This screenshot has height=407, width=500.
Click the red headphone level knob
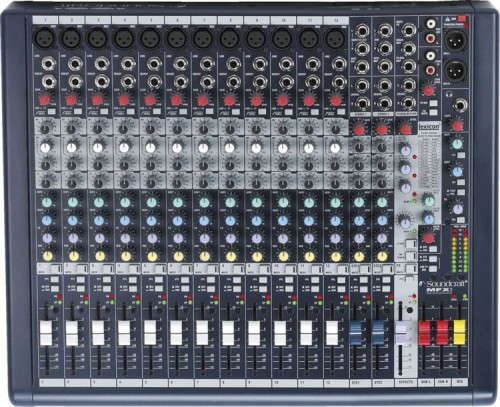pos(457,125)
